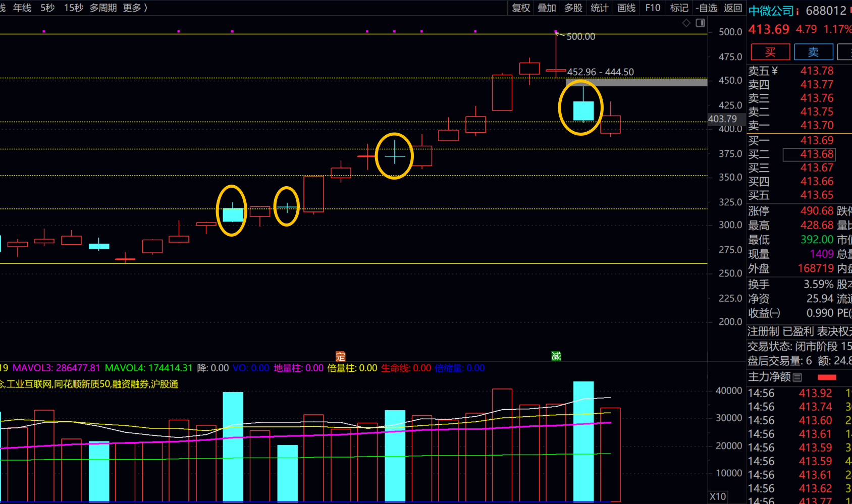Click the 标记 mark button
The image size is (852, 504).
coord(679,8)
